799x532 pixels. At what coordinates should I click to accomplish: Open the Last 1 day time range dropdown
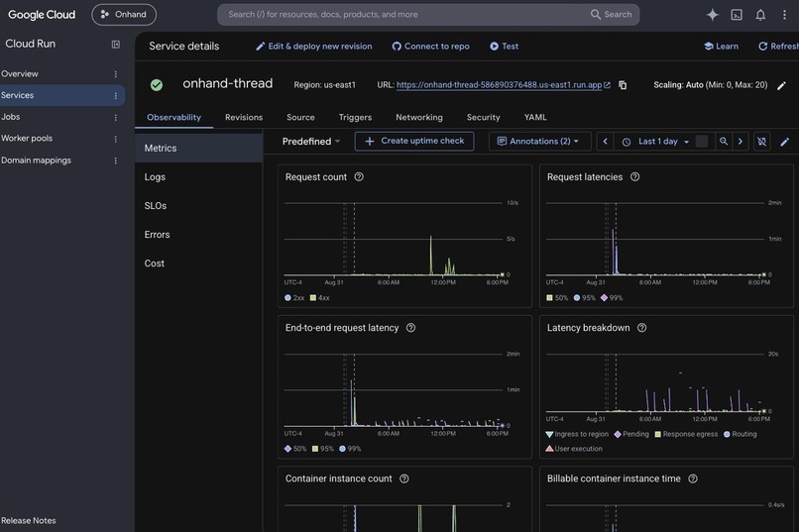(x=657, y=142)
